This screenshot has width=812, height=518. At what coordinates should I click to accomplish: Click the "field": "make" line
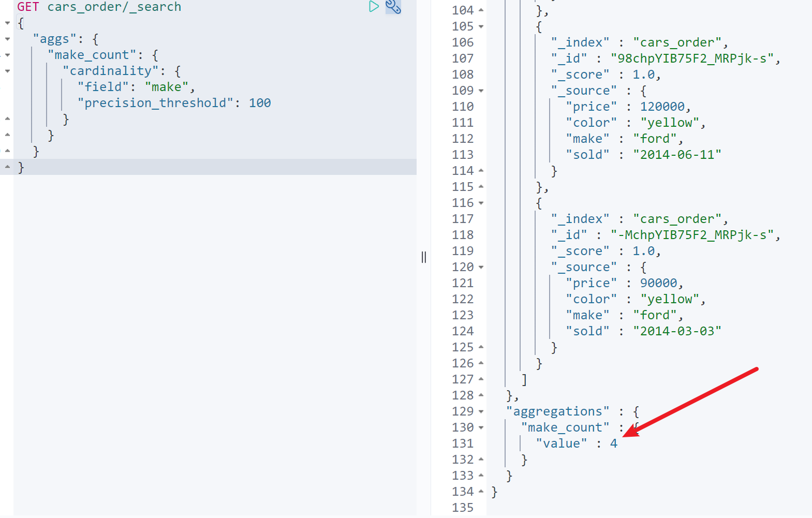tap(136, 87)
